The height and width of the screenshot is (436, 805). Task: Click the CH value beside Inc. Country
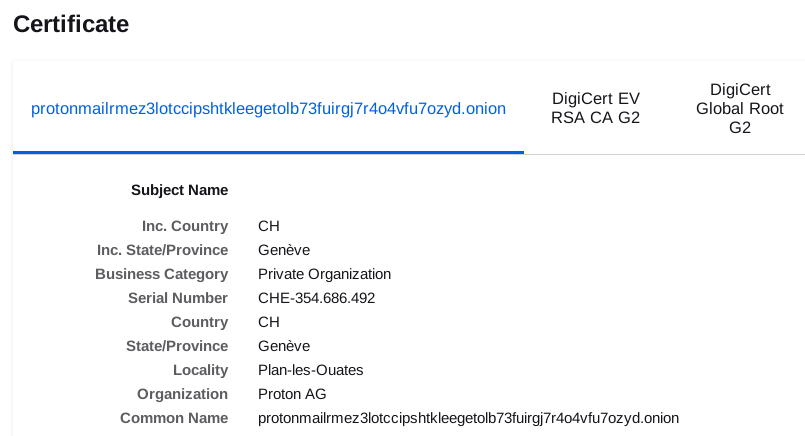point(269,226)
